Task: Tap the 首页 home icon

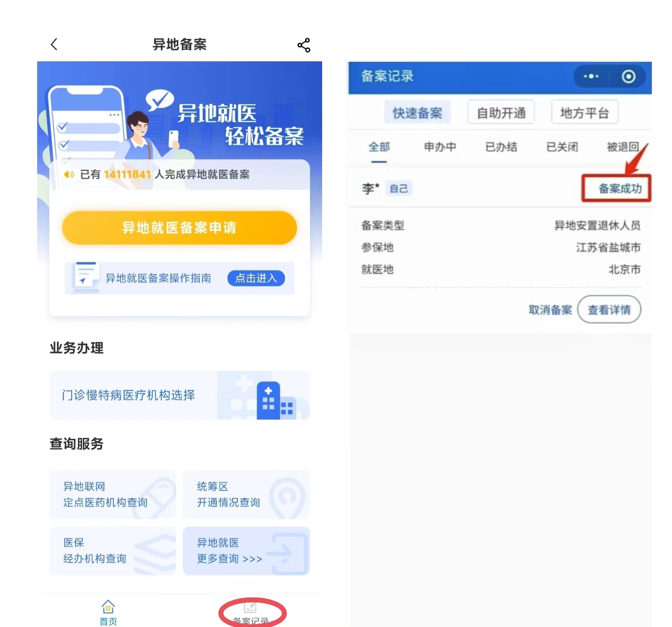Action: 108,607
